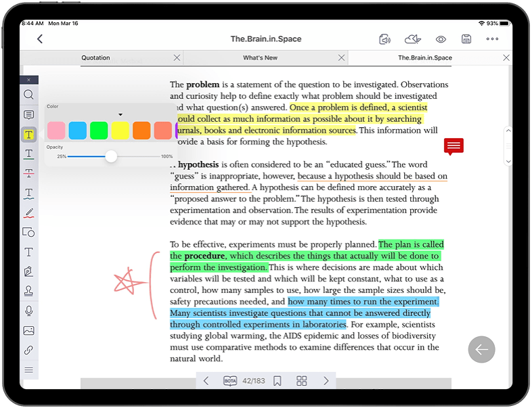
Task: Click the 8:44 AM clock
Action: pyautogui.click(x=32, y=24)
